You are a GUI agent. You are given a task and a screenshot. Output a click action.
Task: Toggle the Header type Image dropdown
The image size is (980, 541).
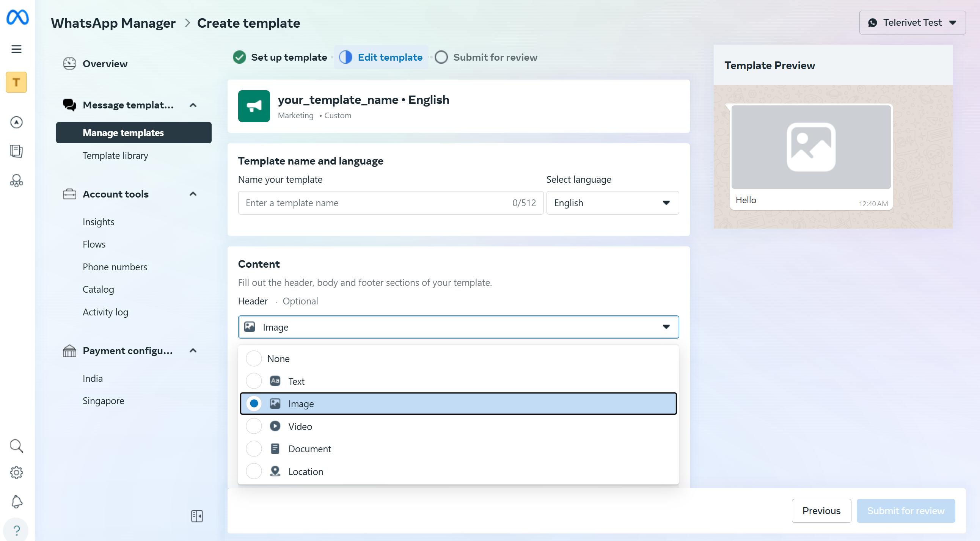[x=458, y=326]
